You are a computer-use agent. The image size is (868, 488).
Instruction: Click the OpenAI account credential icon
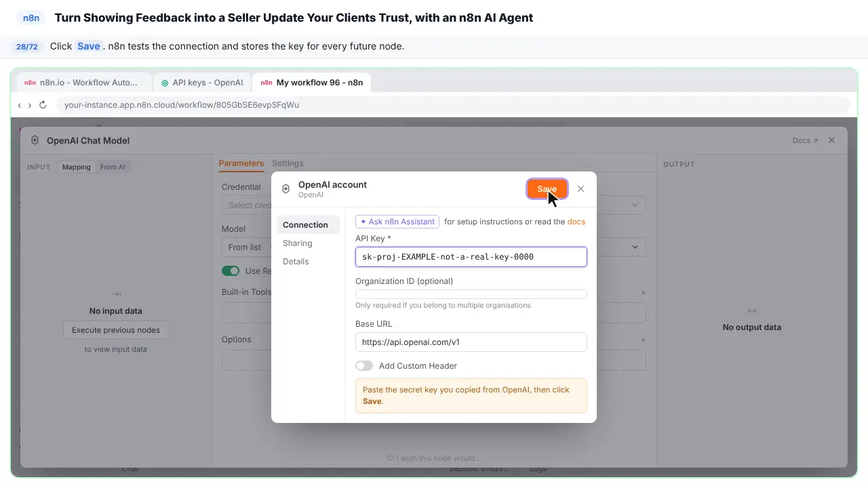(x=285, y=189)
